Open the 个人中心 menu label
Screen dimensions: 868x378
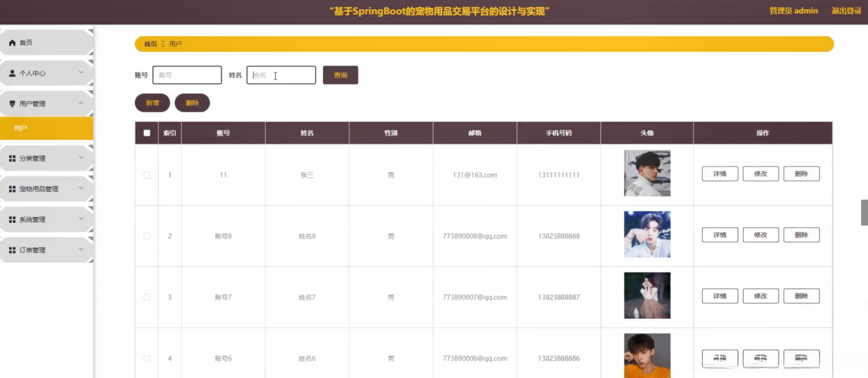[x=32, y=73]
